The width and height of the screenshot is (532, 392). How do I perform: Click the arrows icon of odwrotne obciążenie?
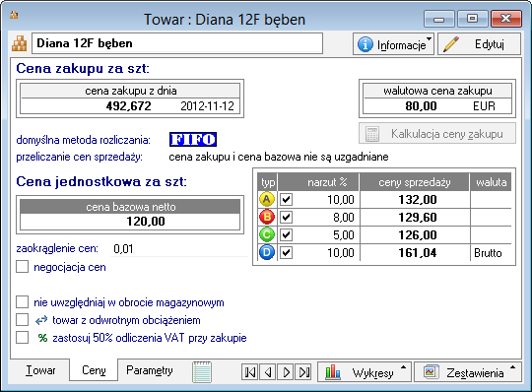41,320
